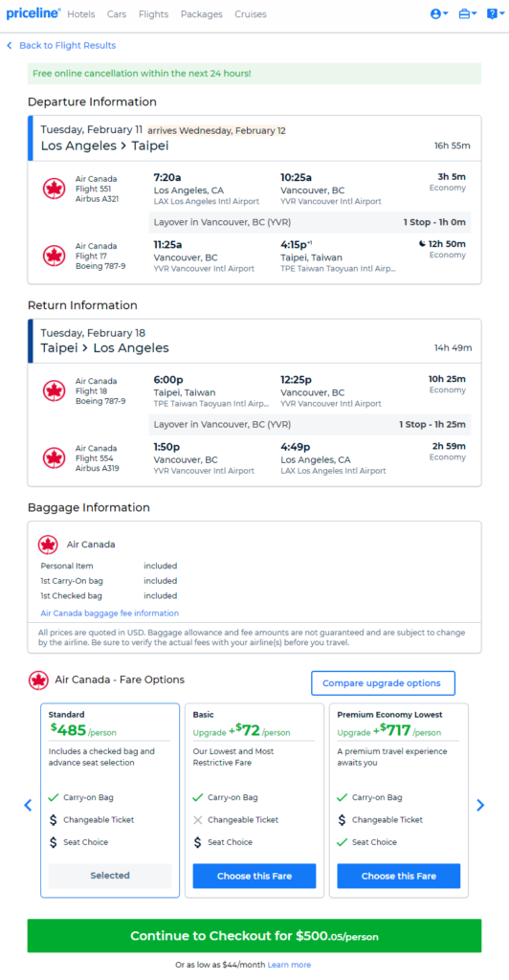Continue to Checkout for $500.05
The image size is (509, 980).
(254, 936)
